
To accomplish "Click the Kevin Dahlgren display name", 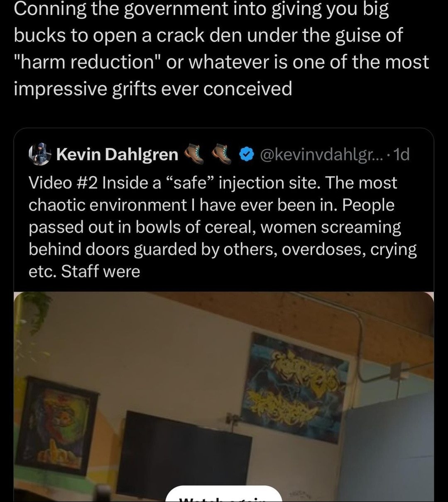I will coord(117,154).
